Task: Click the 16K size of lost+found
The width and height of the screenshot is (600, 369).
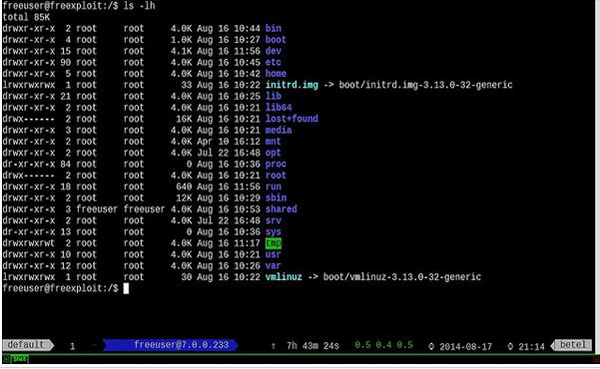Action: 184,119
